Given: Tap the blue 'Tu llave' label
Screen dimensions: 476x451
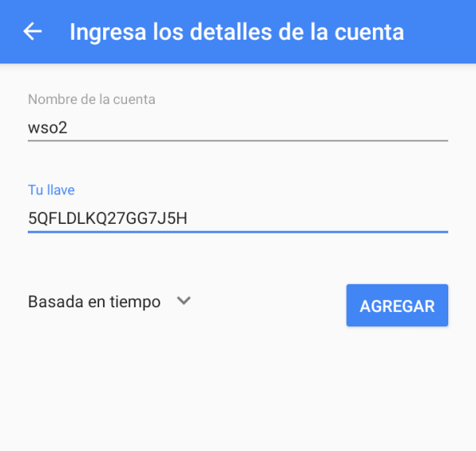Looking at the screenshot, I should pyautogui.click(x=52, y=191).
